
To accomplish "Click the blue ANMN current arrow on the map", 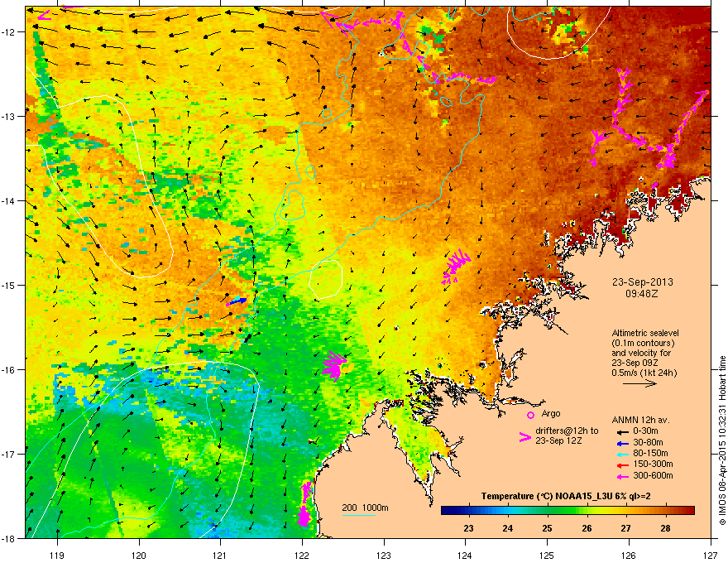I will pos(237,301).
